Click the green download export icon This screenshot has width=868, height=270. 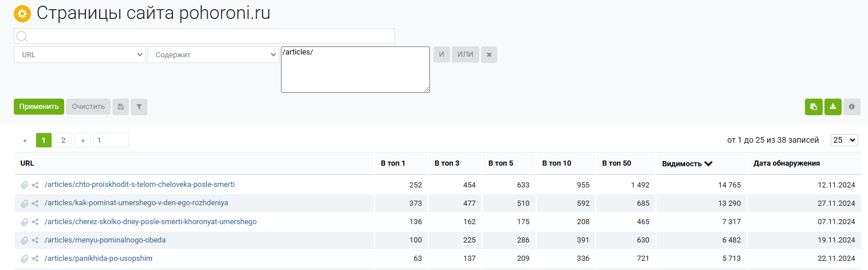click(x=832, y=107)
